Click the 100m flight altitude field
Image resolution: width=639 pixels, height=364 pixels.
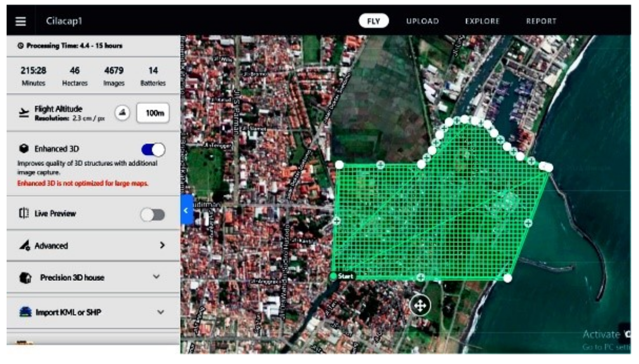pos(153,113)
